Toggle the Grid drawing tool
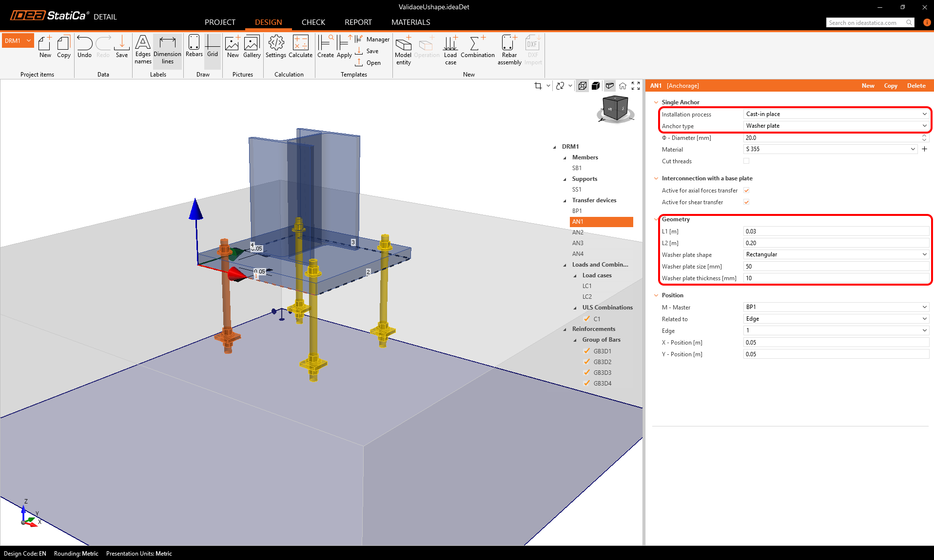The image size is (934, 560). (212, 46)
